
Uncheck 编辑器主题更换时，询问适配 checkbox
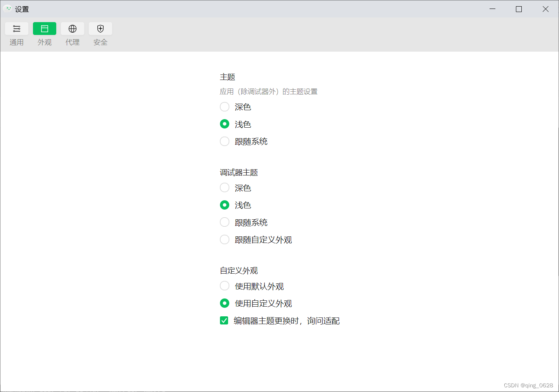pyautogui.click(x=224, y=321)
